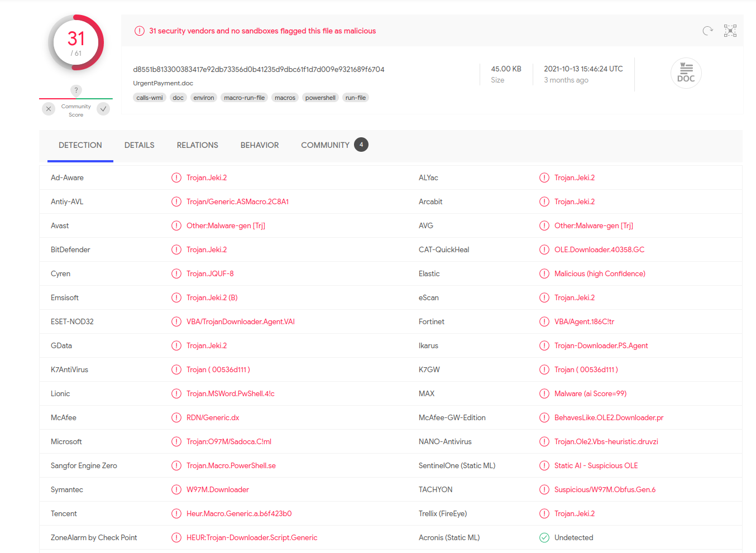
Task: Click the ESET-NOD32 VBA/TrojanDownloader.Agent.VAI result
Action: (240, 322)
